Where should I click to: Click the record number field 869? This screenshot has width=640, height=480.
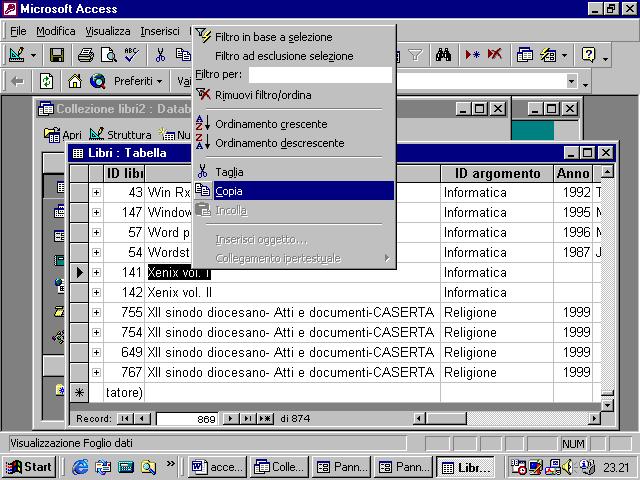187,419
